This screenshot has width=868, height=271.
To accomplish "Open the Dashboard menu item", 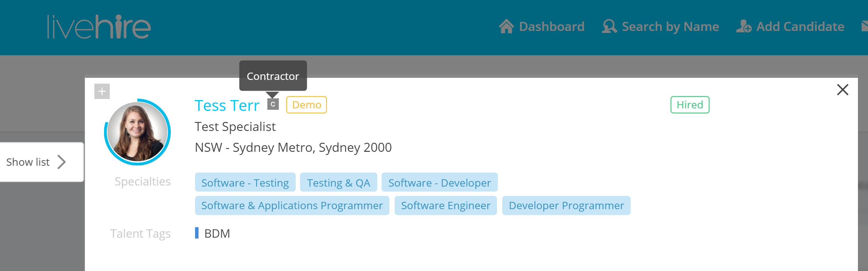I will [551, 27].
